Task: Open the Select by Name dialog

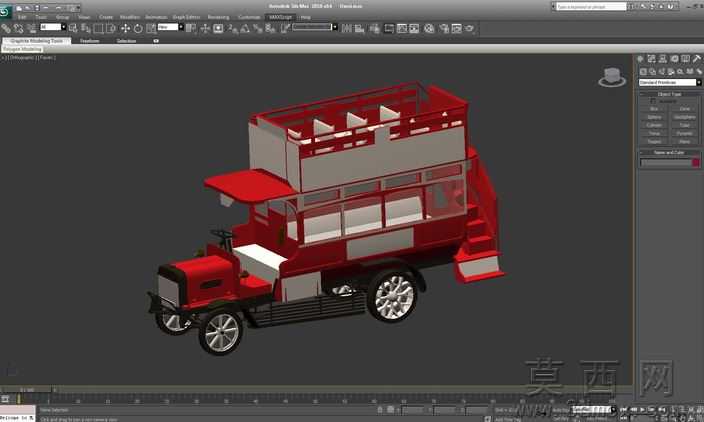Action: pyautogui.click(x=86, y=28)
